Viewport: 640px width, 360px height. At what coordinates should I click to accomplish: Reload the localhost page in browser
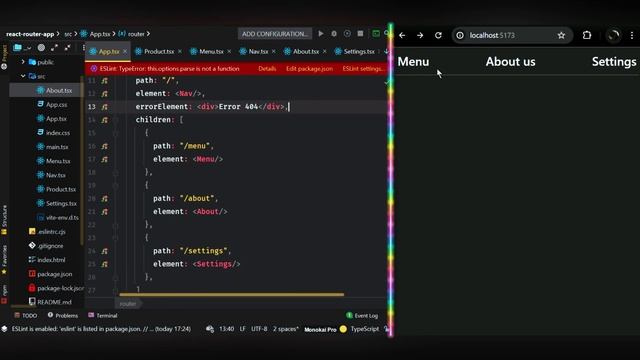[x=438, y=36]
